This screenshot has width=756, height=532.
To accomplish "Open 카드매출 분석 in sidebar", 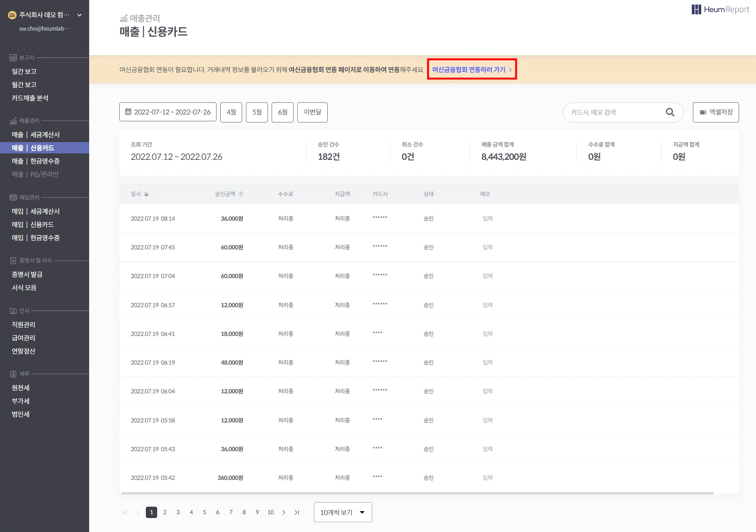I will pos(30,98).
